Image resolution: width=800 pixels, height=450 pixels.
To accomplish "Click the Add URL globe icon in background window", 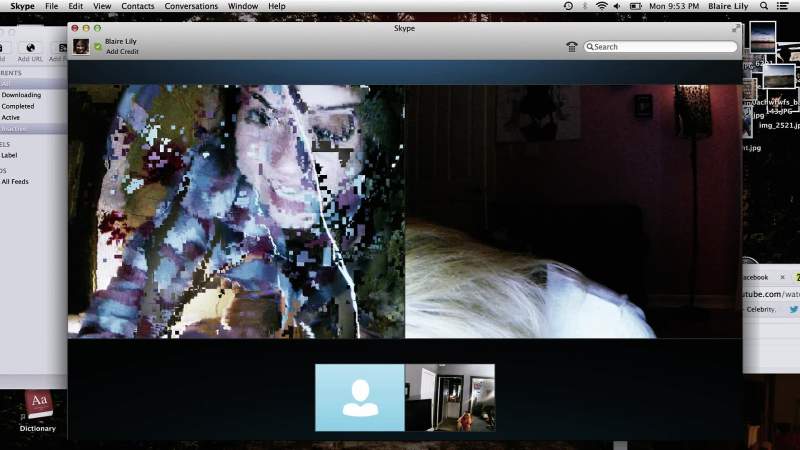I will (30, 48).
